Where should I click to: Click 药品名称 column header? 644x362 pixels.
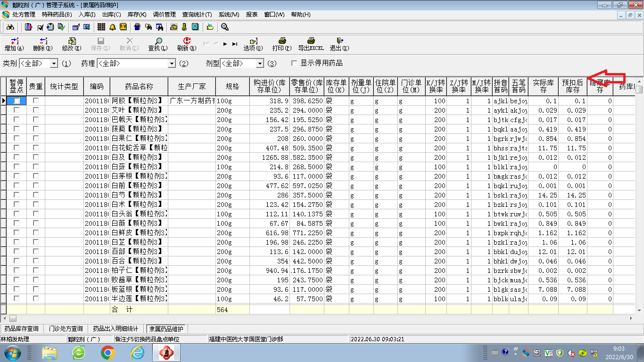point(139,86)
